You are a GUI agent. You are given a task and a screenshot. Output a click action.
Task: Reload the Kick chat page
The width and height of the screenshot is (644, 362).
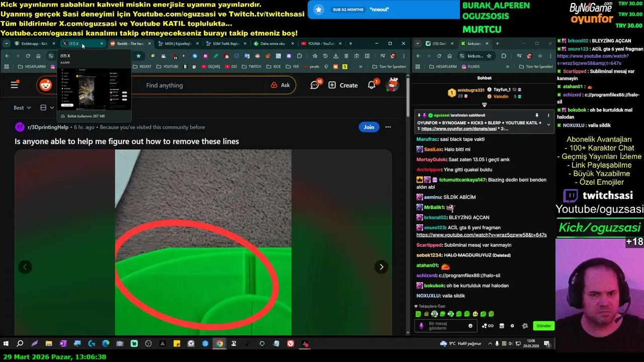pyautogui.click(x=439, y=56)
